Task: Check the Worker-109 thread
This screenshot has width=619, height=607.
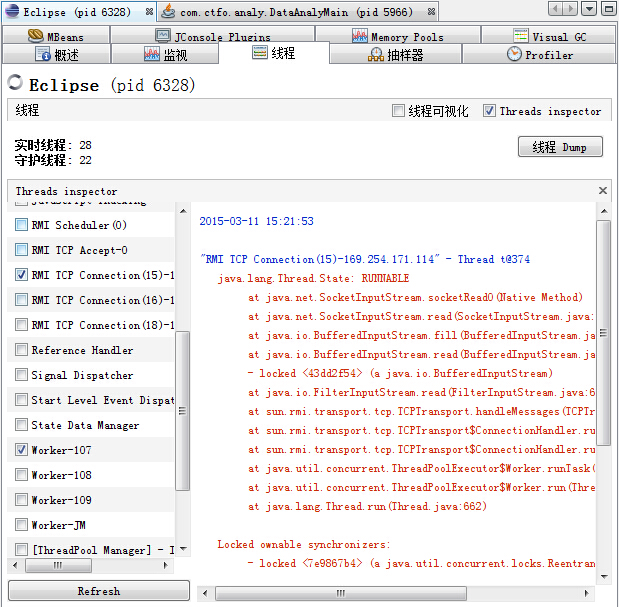Action: [x=21, y=500]
